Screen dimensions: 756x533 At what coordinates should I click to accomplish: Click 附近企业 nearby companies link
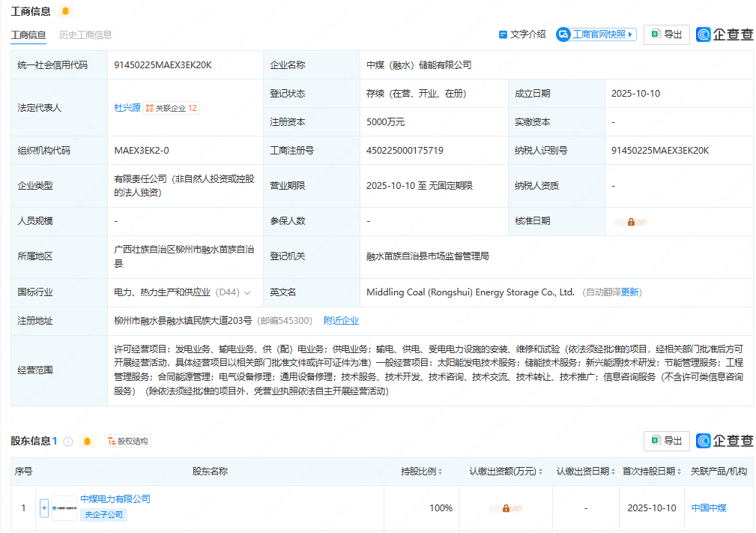(x=341, y=321)
